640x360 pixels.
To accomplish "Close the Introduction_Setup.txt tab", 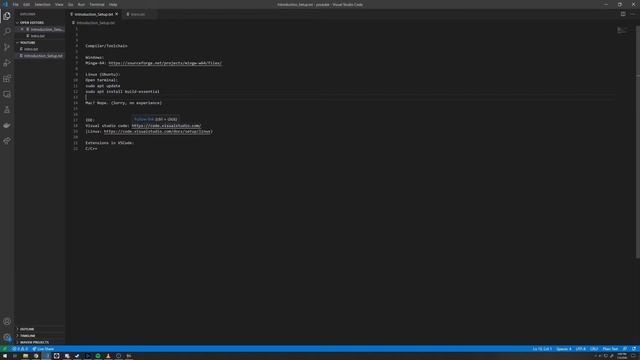I will click(117, 14).
